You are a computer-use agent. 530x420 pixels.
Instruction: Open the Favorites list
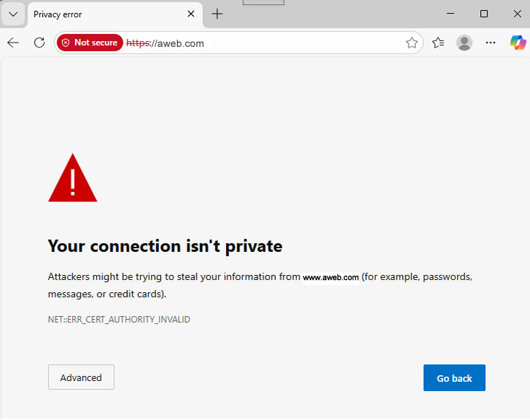[x=438, y=43]
